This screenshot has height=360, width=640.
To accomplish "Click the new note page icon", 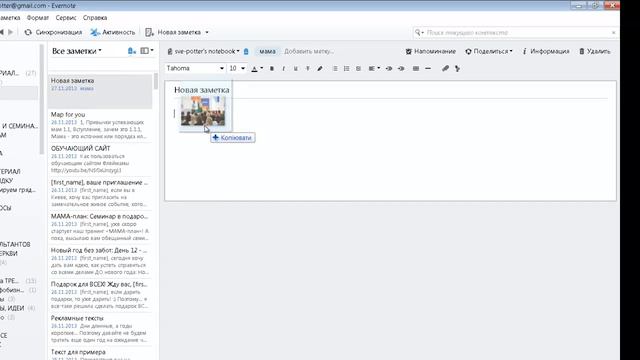I will tap(149, 32).
